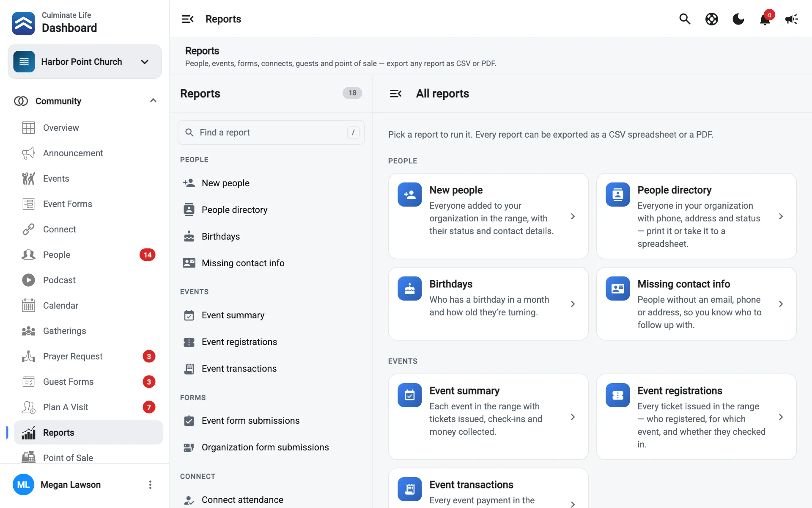Image resolution: width=812 pixels, height=508 pixels.
Task: Open Harbor Point Church organization dropdown
Action: [x=85, y=62]
